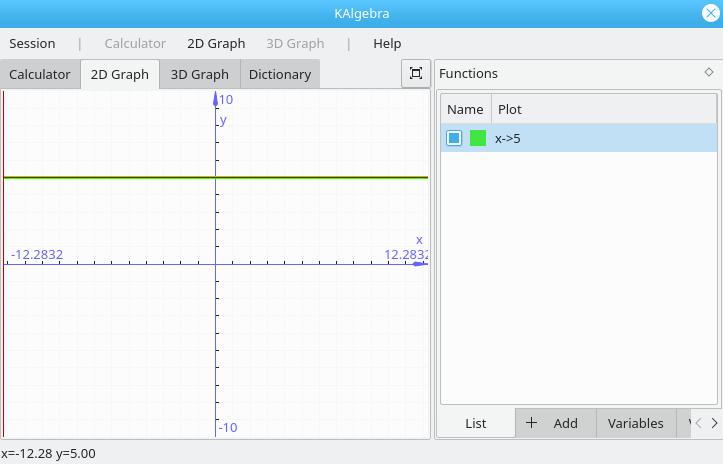Screen dimensions: 723x464
Task: Click the fullscreen graph view icon
Action: (x=416, y=74)
